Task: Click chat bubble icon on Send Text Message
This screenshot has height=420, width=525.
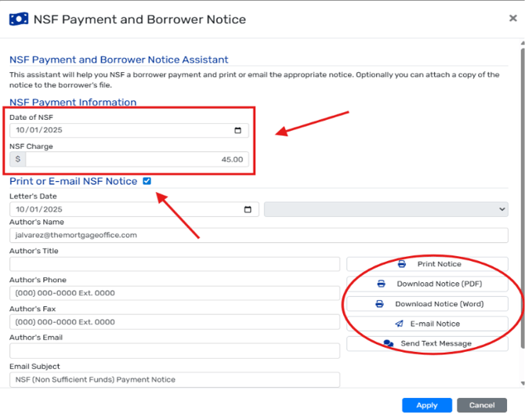Action: pyautogui.click(x=388, y=343)
